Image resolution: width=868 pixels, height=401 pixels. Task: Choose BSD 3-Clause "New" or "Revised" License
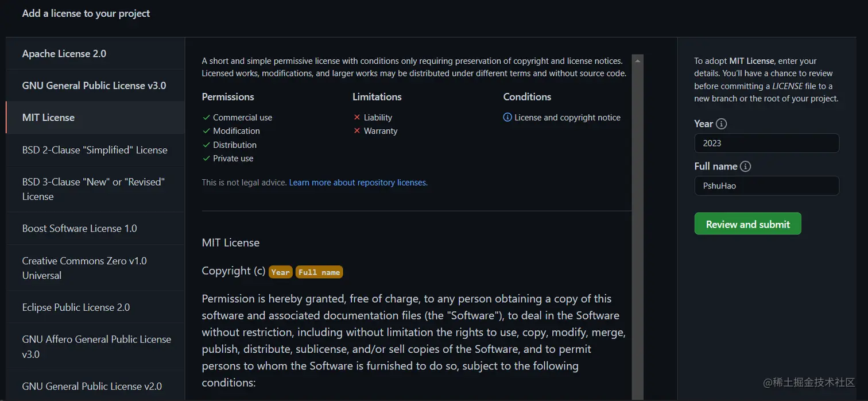pyautogui.click(x=94, y=189)
